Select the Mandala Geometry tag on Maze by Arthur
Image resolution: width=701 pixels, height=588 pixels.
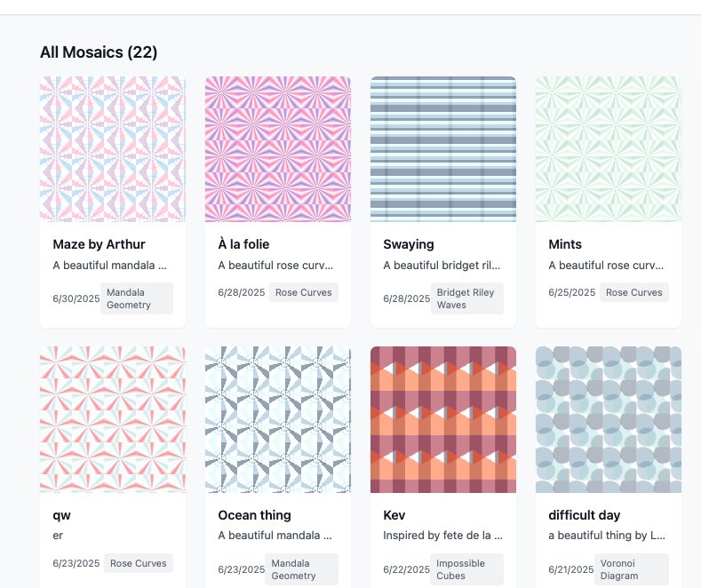(137, 298)
